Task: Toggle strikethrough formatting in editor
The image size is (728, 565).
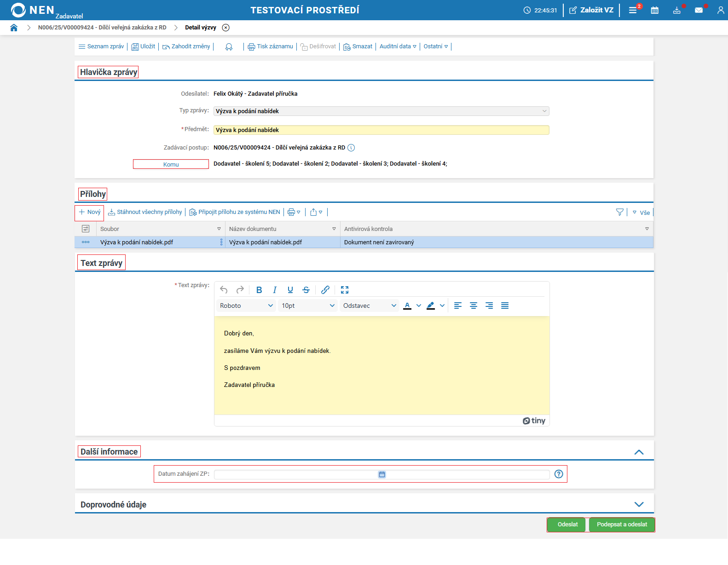Action: coord(306,290)
